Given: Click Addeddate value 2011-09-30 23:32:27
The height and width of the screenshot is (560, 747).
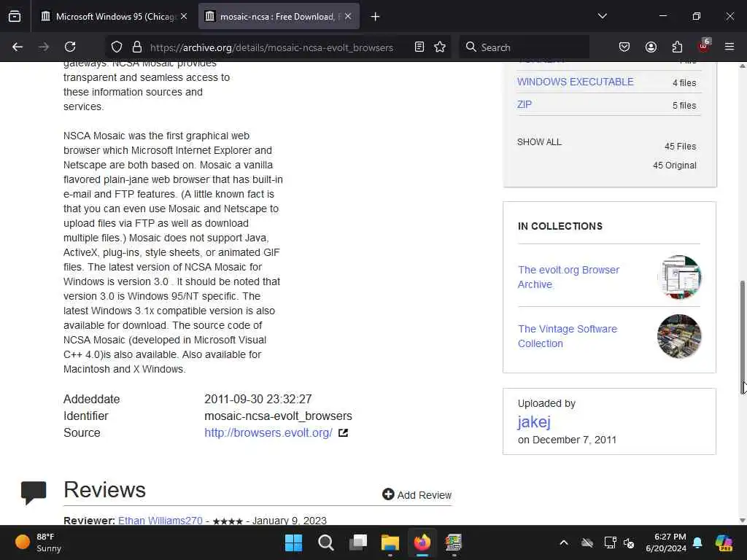Looking at the screenshot, I should tap(258, 399).
